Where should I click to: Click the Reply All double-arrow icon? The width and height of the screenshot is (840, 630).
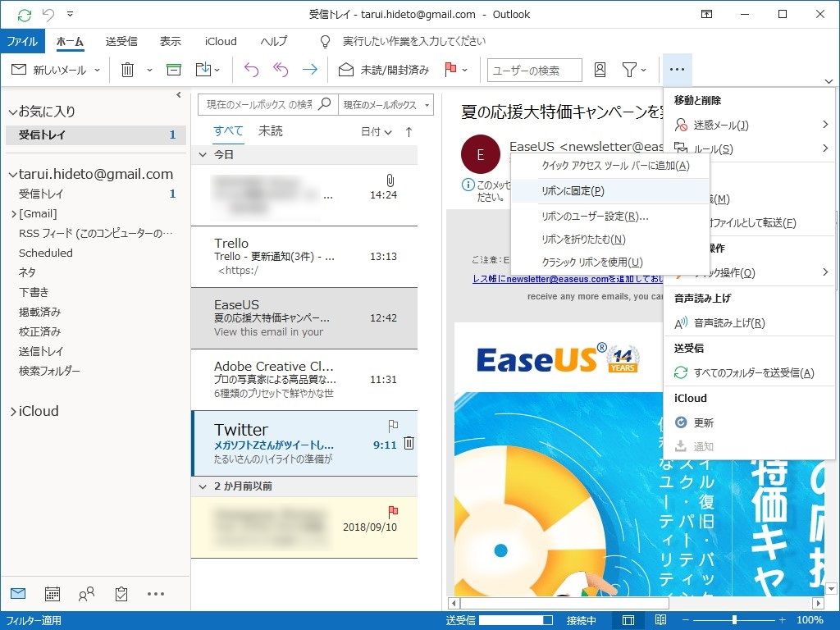click(x=281, y=70)
